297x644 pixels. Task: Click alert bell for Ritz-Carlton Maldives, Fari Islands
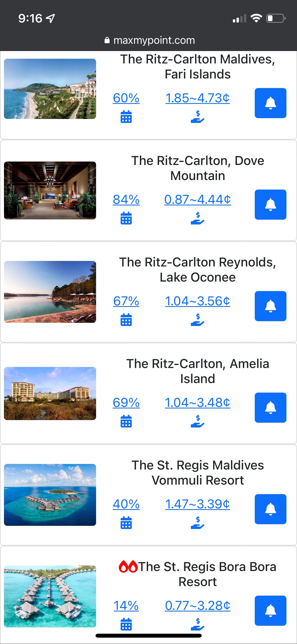(x=270, y=103)
